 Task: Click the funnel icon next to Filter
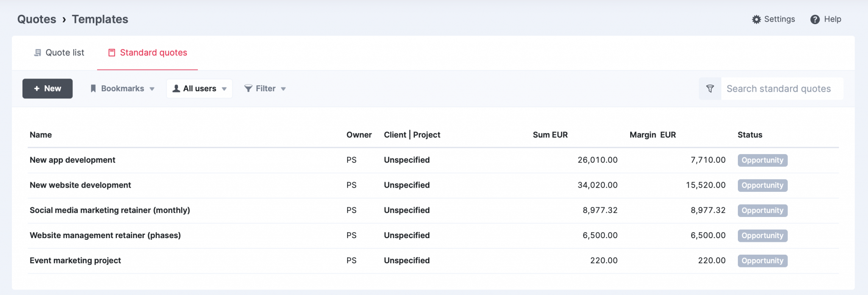tap(248, 88)
